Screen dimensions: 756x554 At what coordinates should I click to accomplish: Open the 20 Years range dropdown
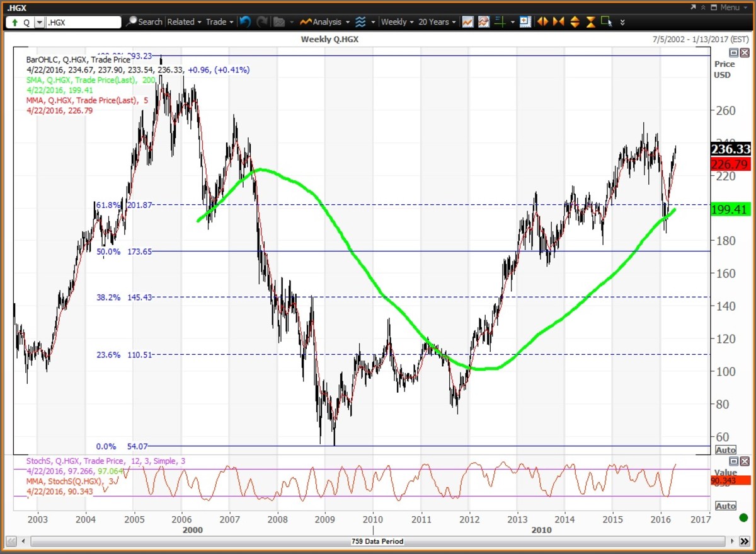[x=437, y=22]
